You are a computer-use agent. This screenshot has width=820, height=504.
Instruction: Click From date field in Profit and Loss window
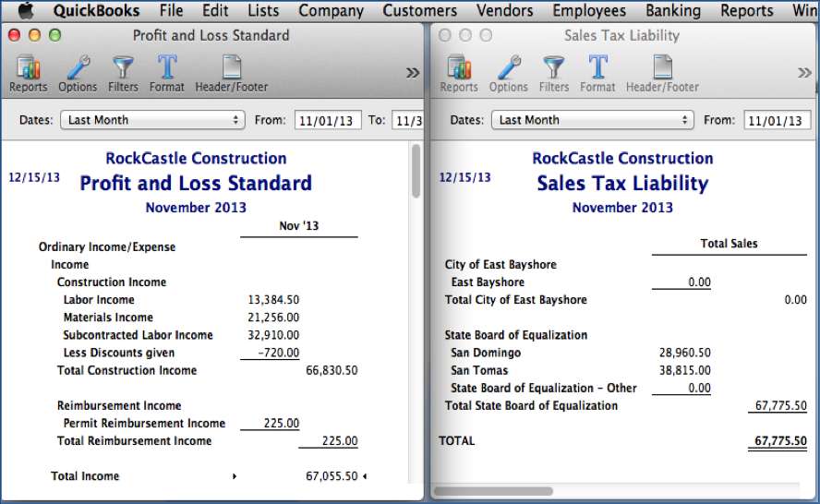(x=328, y=120)
